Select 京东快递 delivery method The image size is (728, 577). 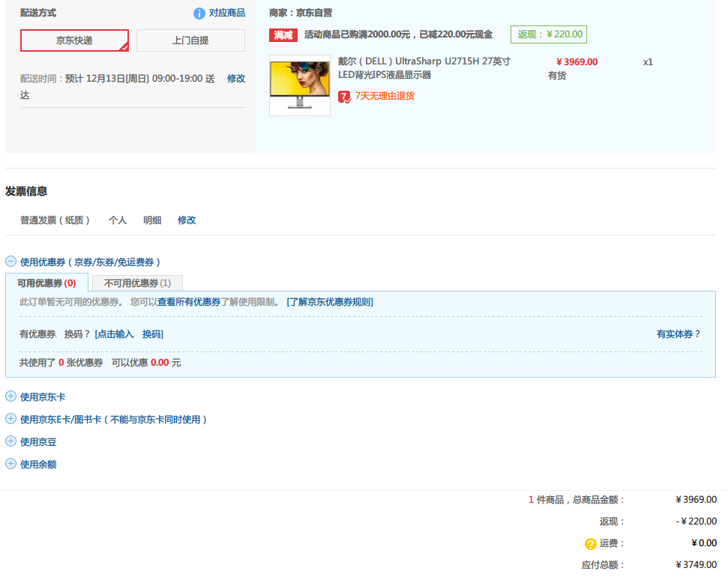point(74,40)
